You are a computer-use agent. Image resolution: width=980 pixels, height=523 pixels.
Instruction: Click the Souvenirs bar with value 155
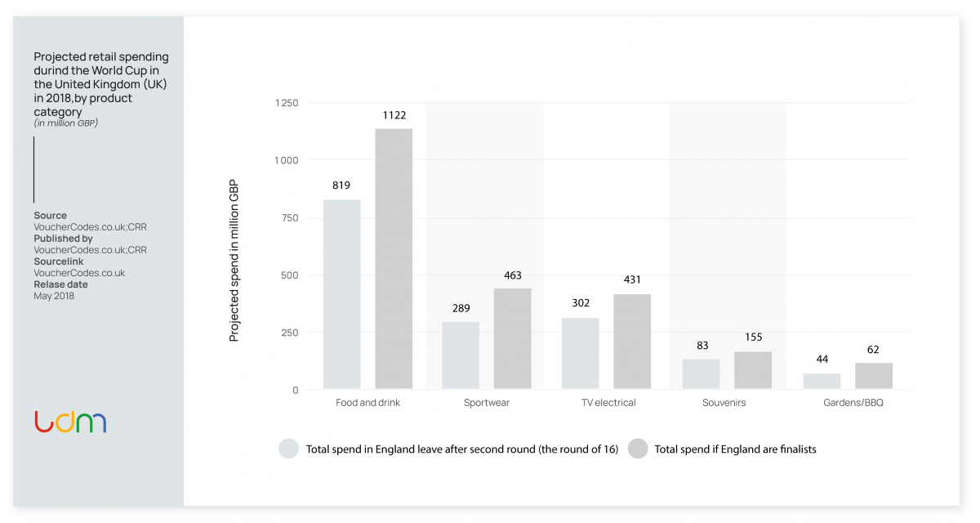tap(752, 370)
